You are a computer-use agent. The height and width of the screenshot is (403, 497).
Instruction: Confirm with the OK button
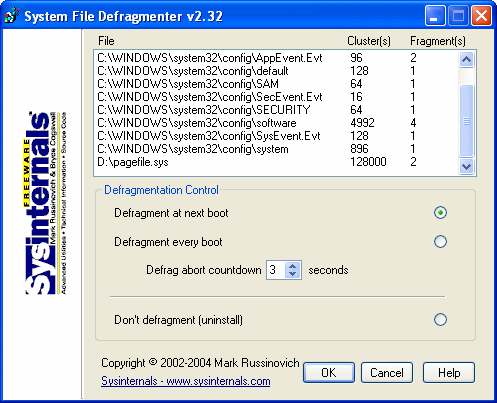[329, 372]
